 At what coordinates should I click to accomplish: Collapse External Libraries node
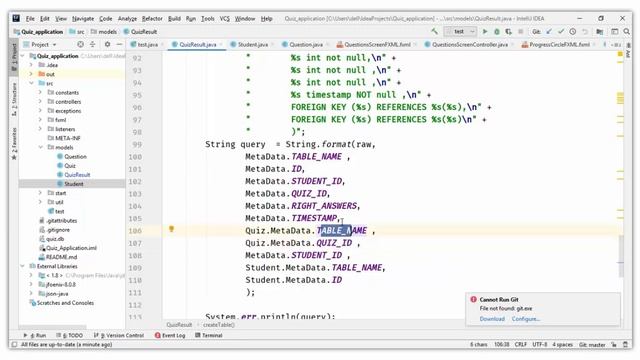pyautogui.click(x=22, y=266)
